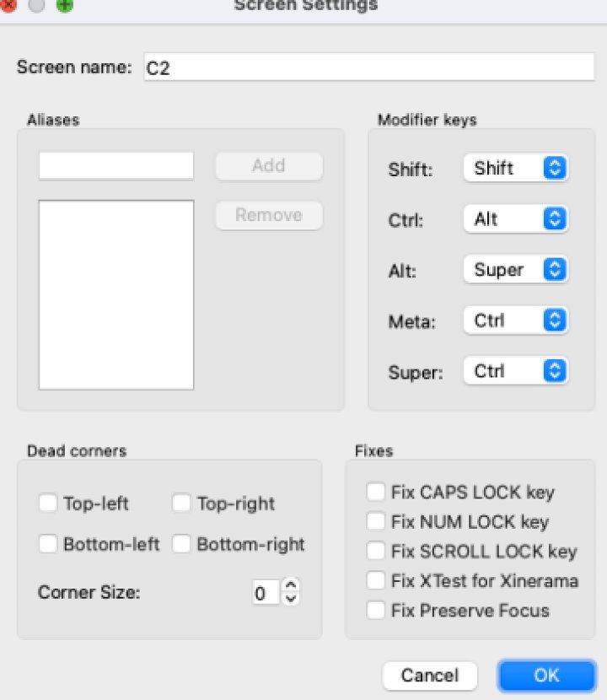This screenshot has width=607, height=700.
Task: Check the Bottom-left dead corner option
Action: click(x=48, y=545)
